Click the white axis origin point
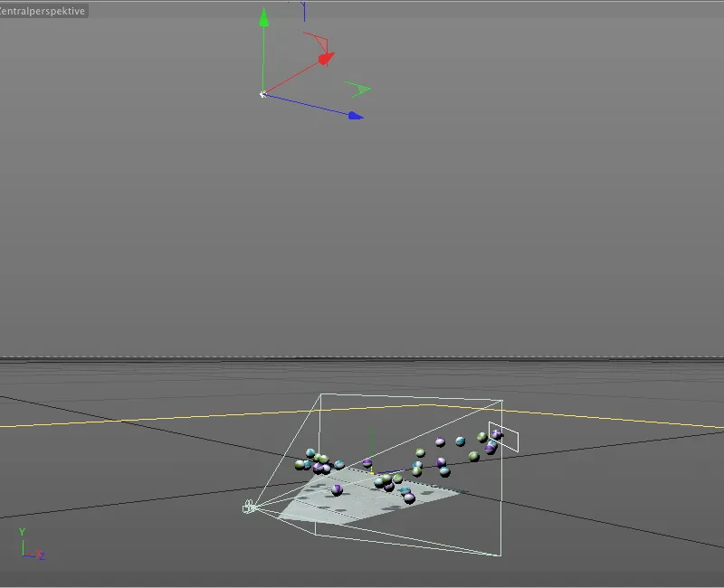Viewport: 724px width, 588px height. (262, 95)
